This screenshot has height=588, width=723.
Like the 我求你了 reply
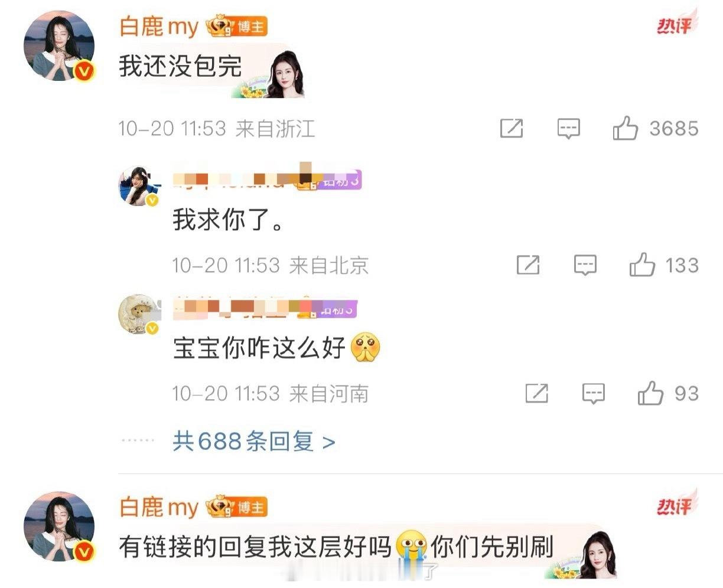point(642,265)
